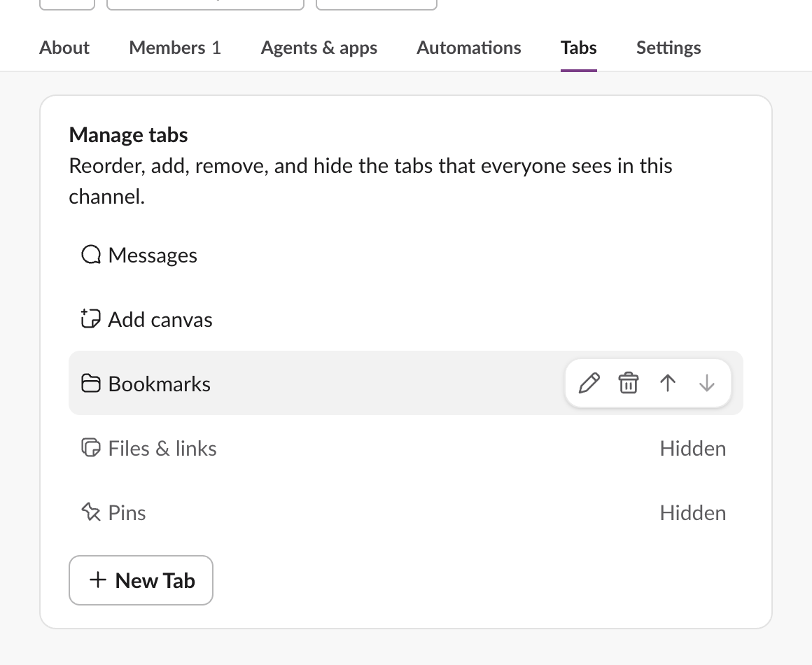
Task: Edit the Bookmarks tab with pencil icon
Action: pos(589,384)
